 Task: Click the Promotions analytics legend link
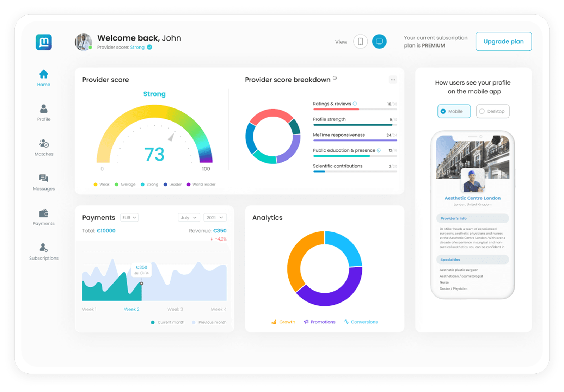coord(320,322)
